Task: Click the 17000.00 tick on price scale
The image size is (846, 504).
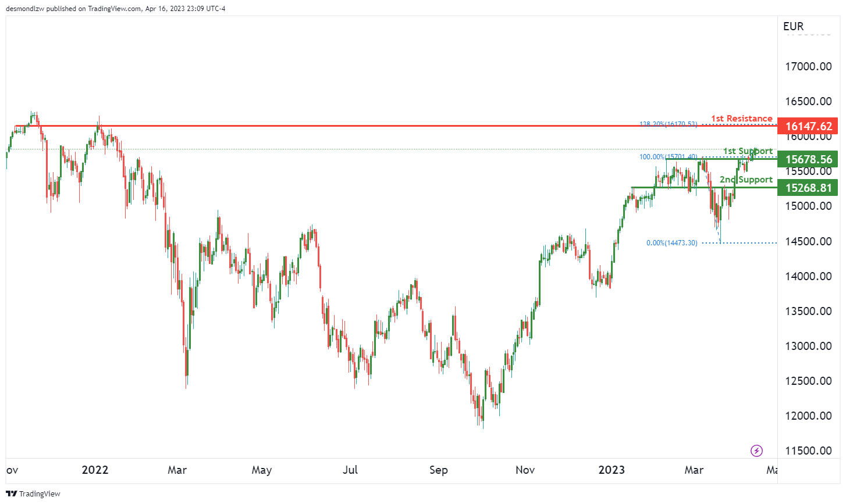Action: coord(808,66)
